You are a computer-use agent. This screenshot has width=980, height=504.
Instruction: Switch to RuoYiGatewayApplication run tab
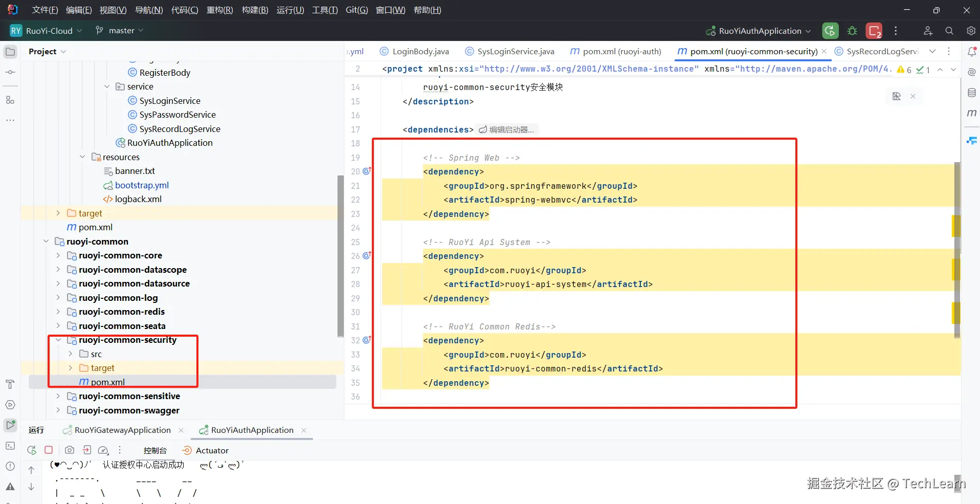123,430
